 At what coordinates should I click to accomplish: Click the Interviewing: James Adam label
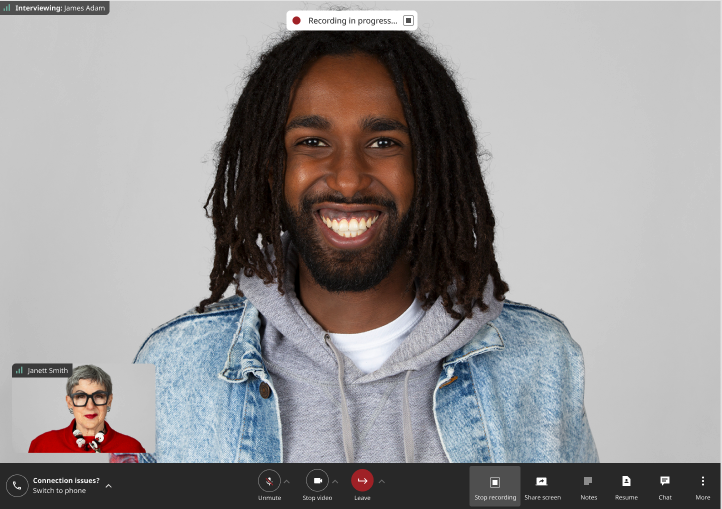click(x=60, y=8)
